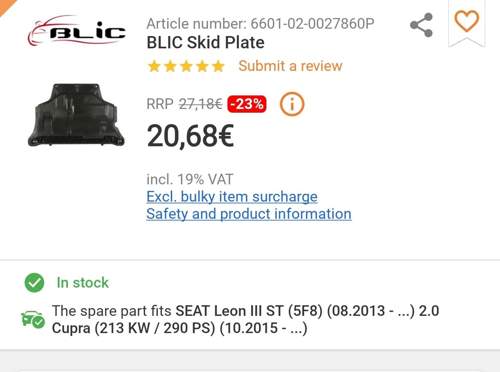Screen dimensions: 500x372
Task: Select the third rating star
Action: click(x=186, y=66)
